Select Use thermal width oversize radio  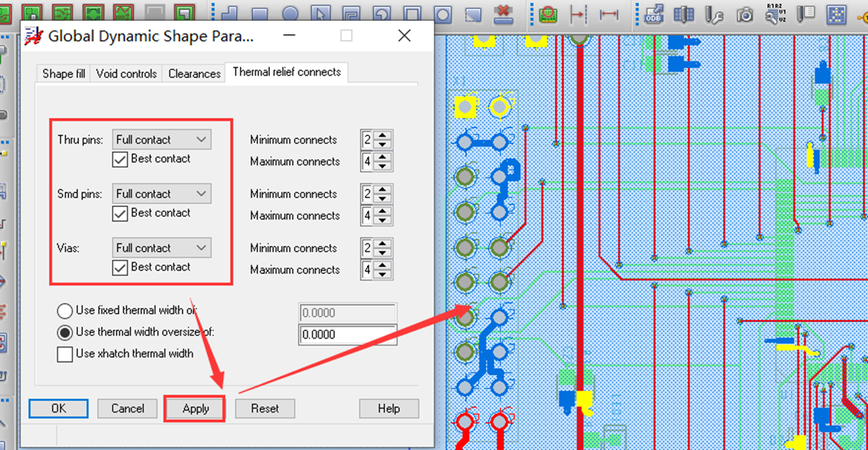[x=65, y=332]
